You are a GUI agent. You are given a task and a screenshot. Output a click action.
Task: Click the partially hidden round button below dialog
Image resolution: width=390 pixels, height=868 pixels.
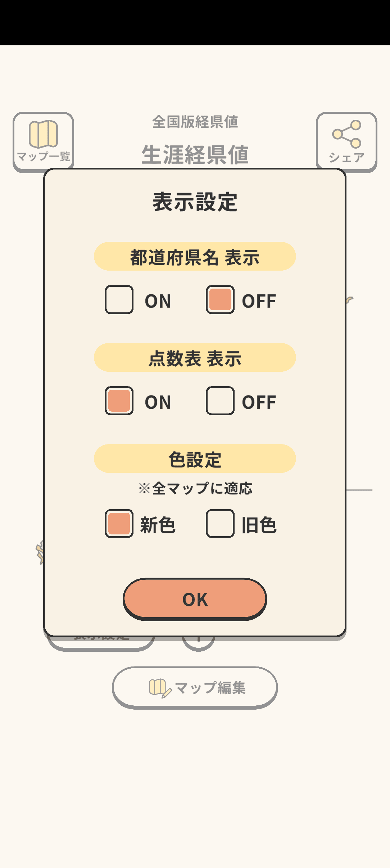199,645
